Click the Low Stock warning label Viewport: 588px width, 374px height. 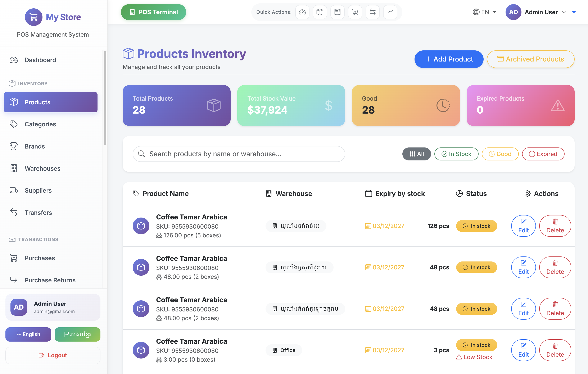pos(474,357)
